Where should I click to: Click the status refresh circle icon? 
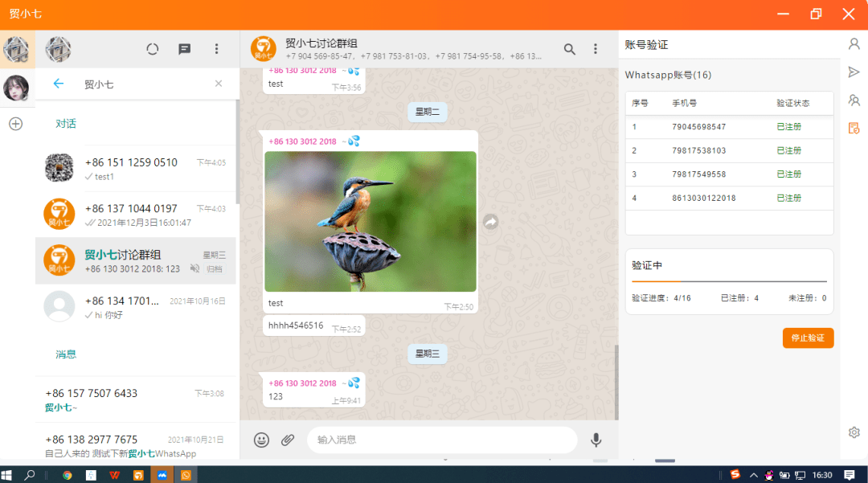(152, 49)
